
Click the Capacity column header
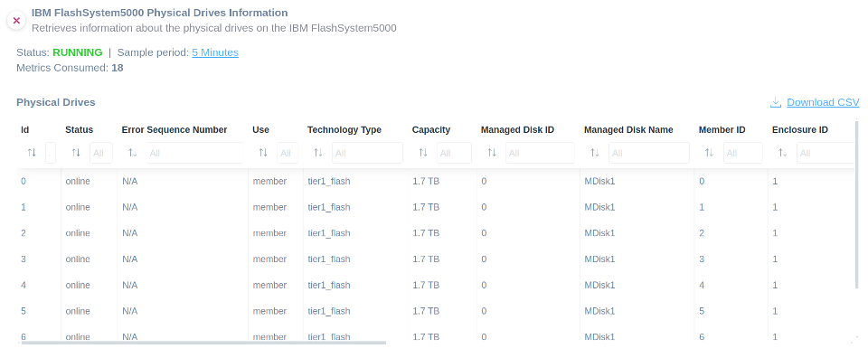(431, 130)
